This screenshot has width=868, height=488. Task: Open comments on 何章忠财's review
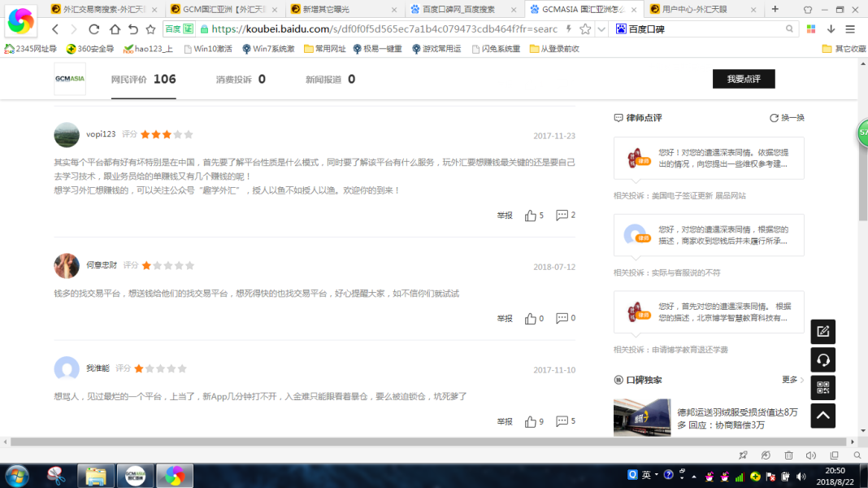562,319
